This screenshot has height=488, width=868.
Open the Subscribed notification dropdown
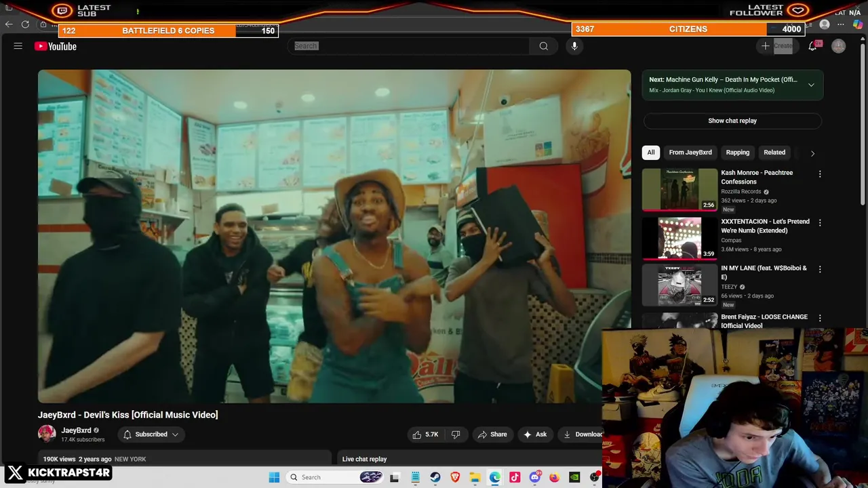(151, 434)
